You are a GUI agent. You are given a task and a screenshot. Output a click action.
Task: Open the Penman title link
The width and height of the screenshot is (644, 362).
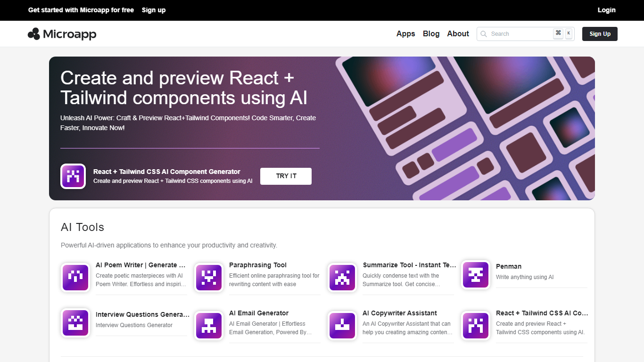coord(508,266)
